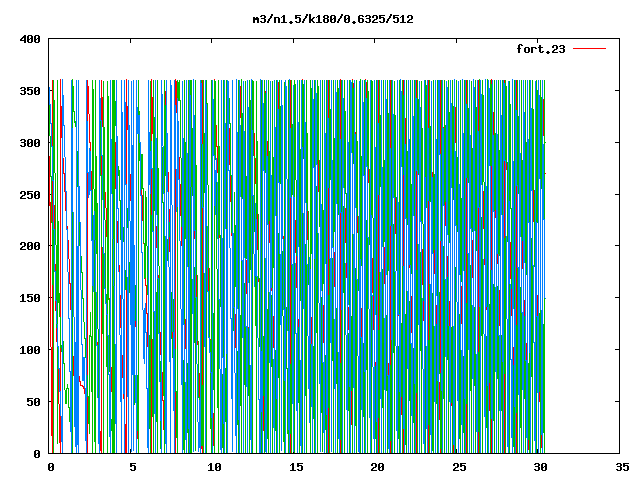Click y-axis label 200
This screenshot has height=480, width=640.
pyautogui.click(x=30, y=246)
